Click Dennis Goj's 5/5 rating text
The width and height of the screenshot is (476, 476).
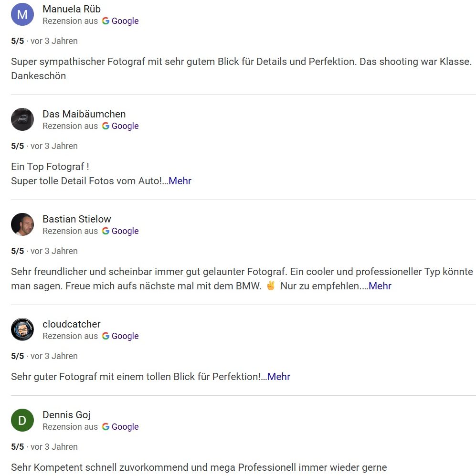click(x=17, y=447)
